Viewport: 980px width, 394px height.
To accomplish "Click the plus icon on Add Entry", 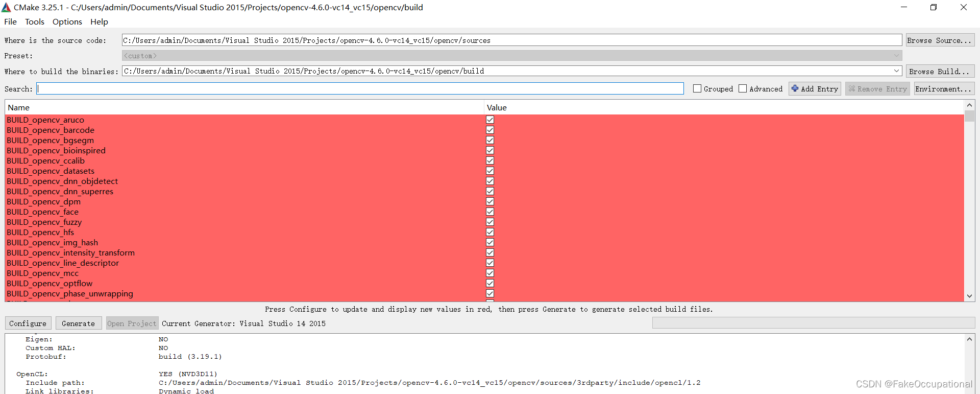I will pyautogui.click(x=795, y=88).
